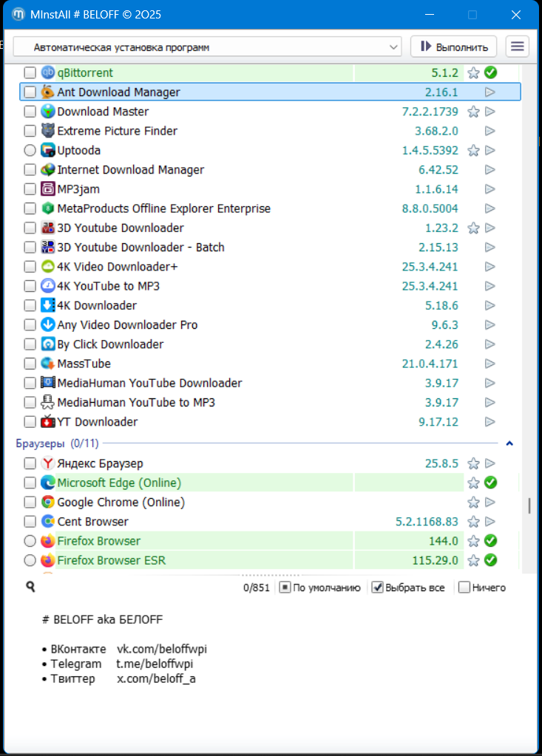Click the search magnifier icon
Screen dimensions: 542x756
pos(30,587)
